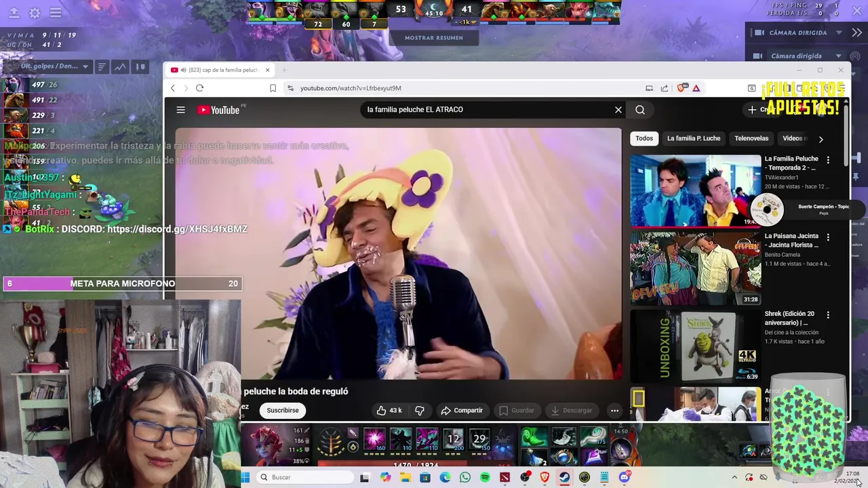Open the Dota settings gear icon
The width and height of the screenshot is (868, 488).
pyautogui.click(x=35, y=13)
